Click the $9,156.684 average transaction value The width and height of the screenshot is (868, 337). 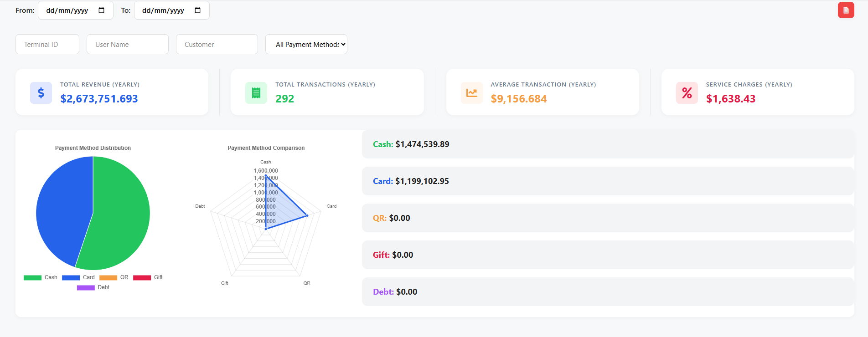[x=519, y=98]
